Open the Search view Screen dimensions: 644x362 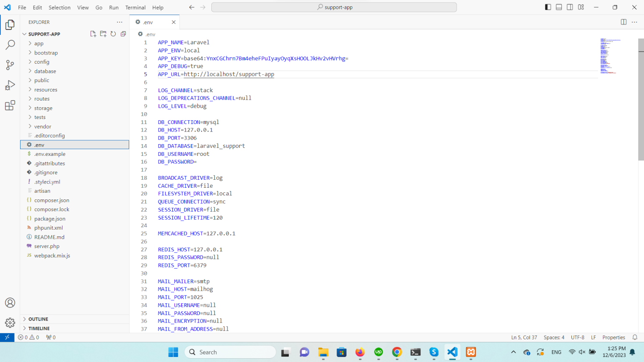click(x=10, y=44)
